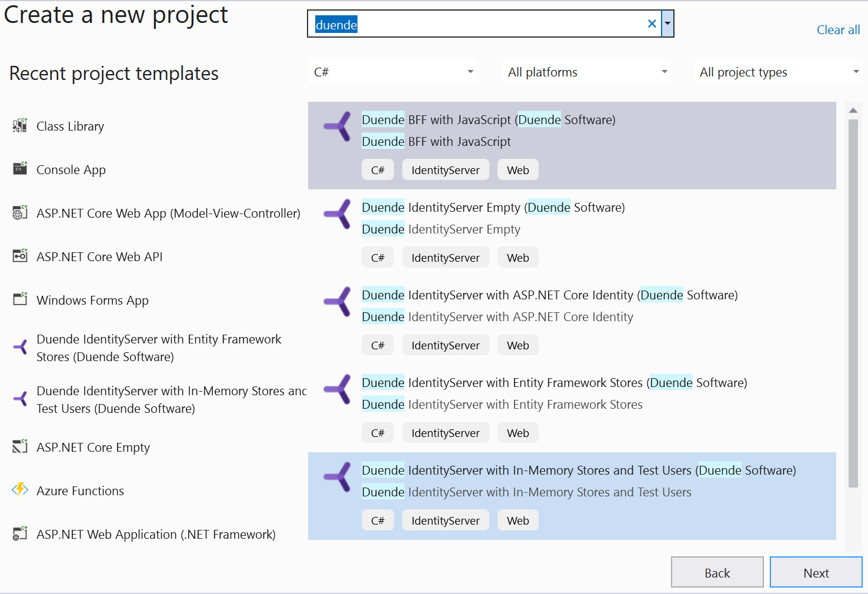
Task: Click the Entity Framework Stores result icon
Action: tap(338, 389)
